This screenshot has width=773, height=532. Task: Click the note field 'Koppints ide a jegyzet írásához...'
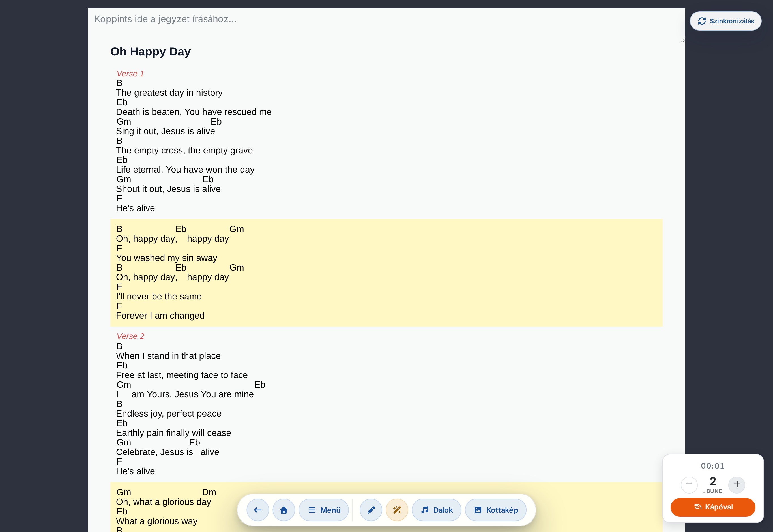(x=386, y=25)
